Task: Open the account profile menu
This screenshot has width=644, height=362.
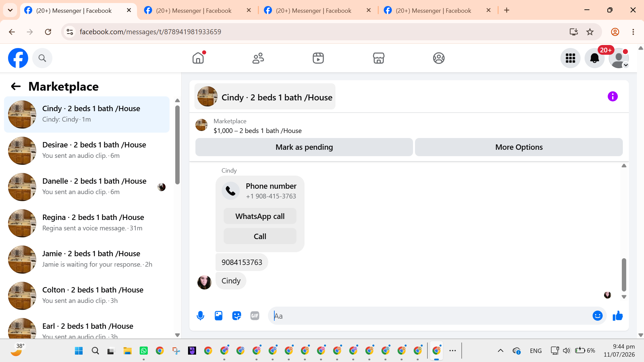Action: click(x=619, y=58)
